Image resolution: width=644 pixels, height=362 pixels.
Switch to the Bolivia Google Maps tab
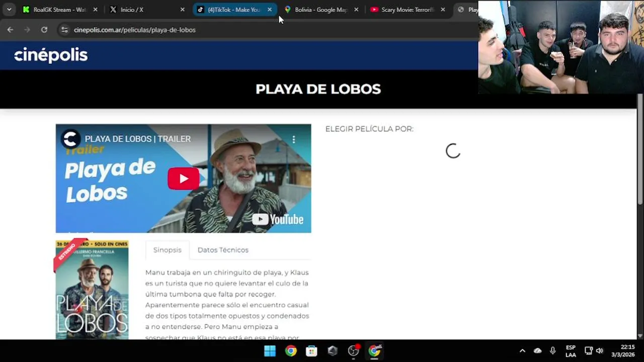pyautogui.click(x=321, y=10)
